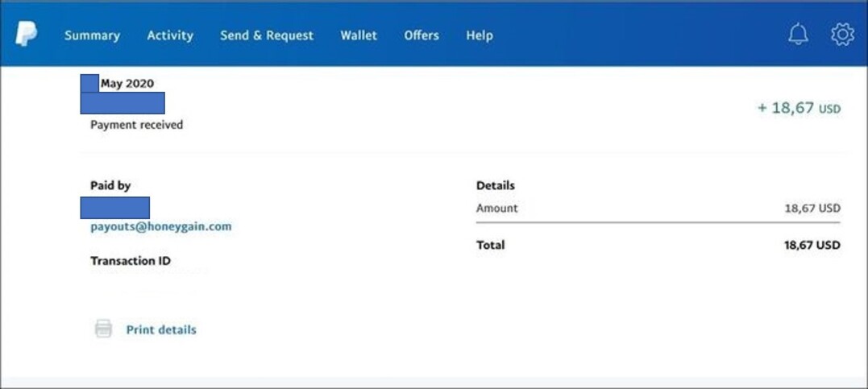Click the Amount value 18,67 USD

pos(812,209)
